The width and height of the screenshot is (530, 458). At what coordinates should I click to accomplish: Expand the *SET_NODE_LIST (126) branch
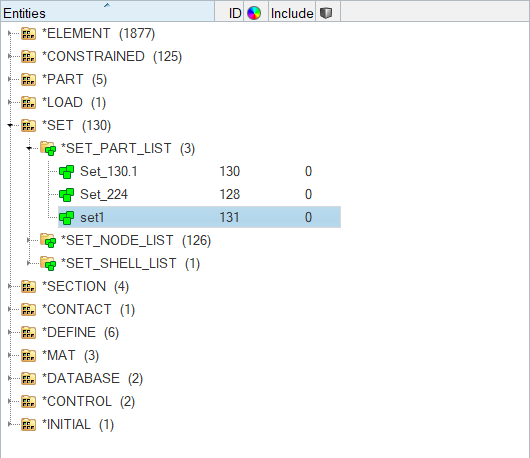tap(29, 240)
